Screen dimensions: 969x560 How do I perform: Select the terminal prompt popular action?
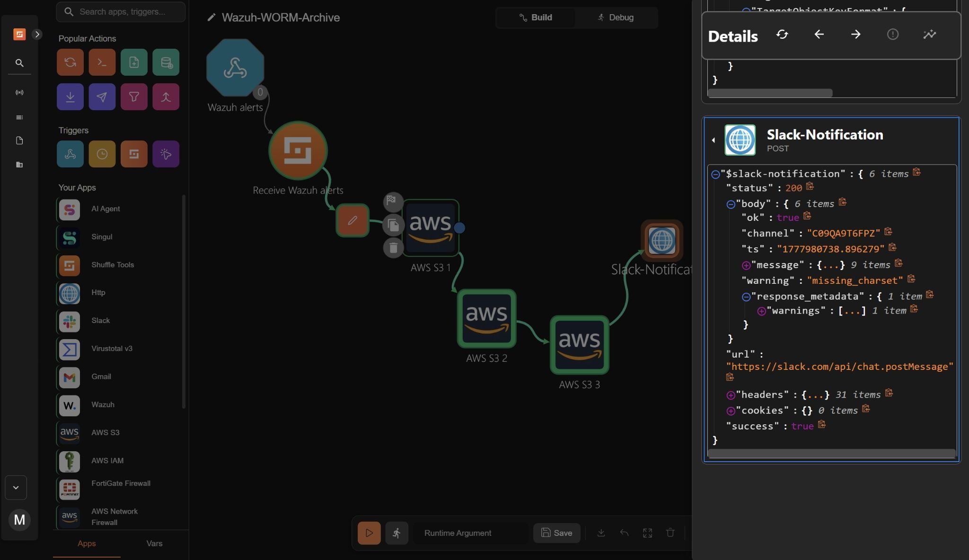point(102,62)
